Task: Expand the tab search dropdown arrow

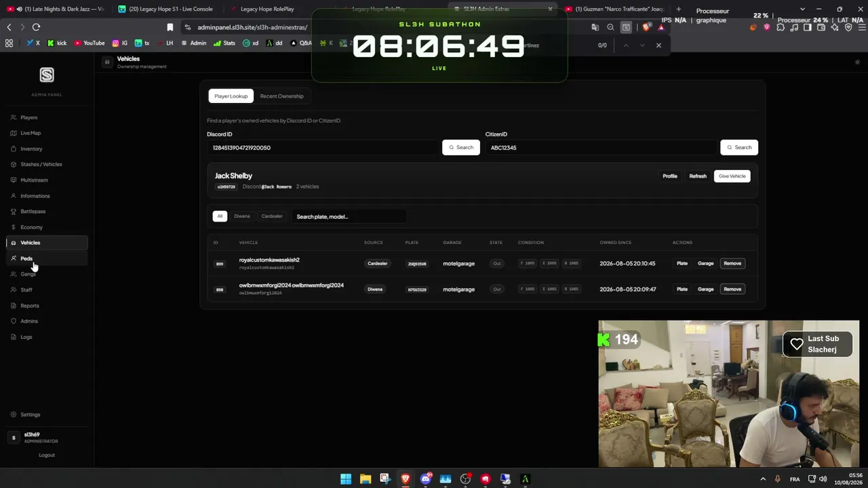Action: [x=802, y=9]
